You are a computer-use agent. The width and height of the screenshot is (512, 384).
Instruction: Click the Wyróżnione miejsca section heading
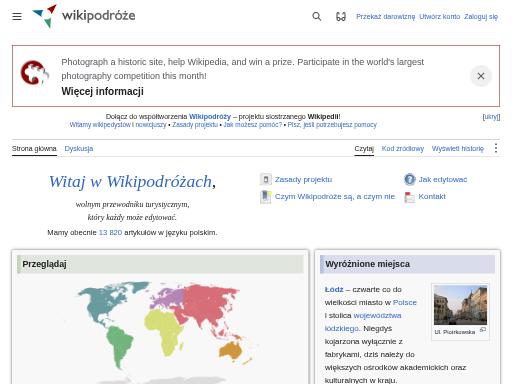[x=368, y=264]
